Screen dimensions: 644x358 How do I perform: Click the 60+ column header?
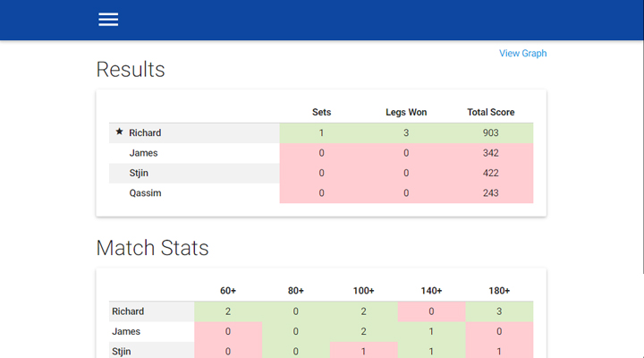click(x=228, y=291)
